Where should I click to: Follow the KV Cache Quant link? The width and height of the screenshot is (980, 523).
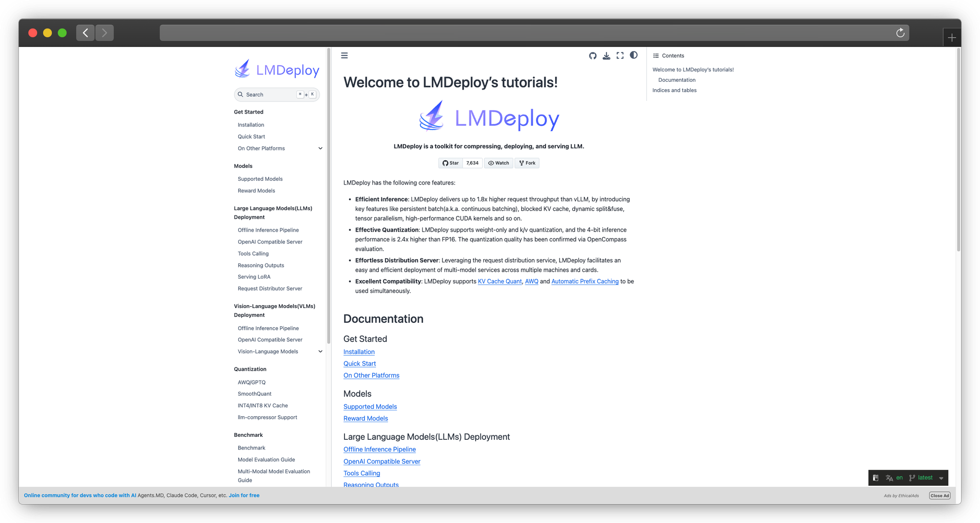tap(500, 281)
